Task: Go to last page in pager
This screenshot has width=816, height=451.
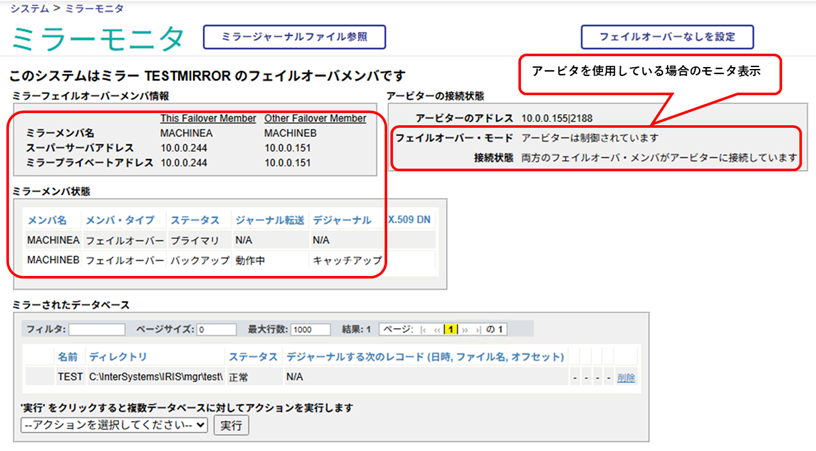Action: 478,329
